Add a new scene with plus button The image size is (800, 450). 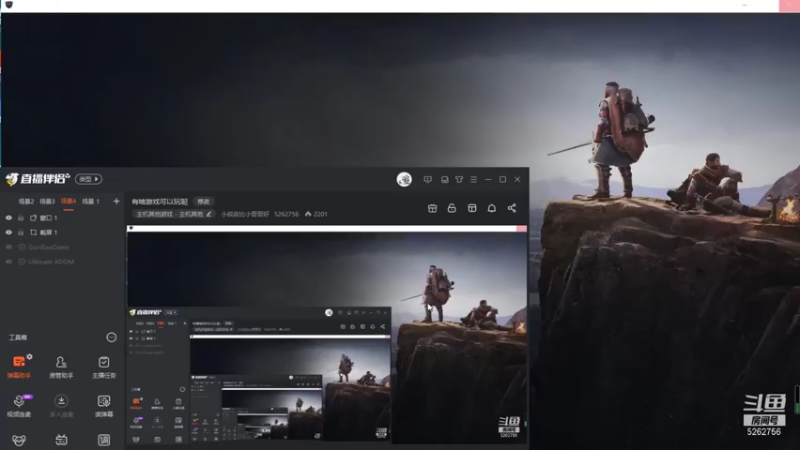coord(116,202)
